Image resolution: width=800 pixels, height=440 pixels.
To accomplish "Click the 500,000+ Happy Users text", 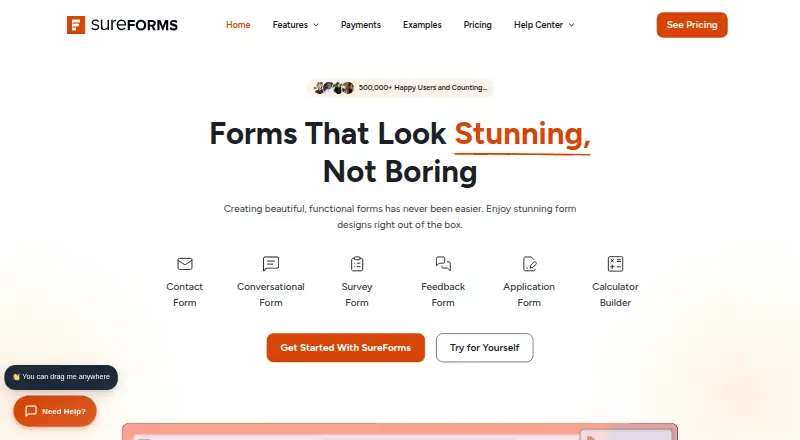I will click(423, 88).
